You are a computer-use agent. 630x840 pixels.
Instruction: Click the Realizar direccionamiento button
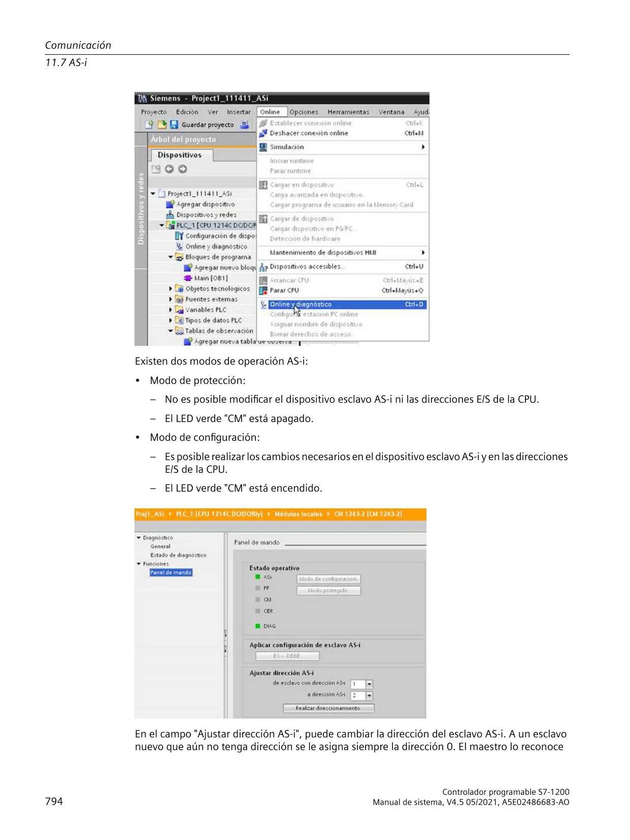[x=328, y=708]
